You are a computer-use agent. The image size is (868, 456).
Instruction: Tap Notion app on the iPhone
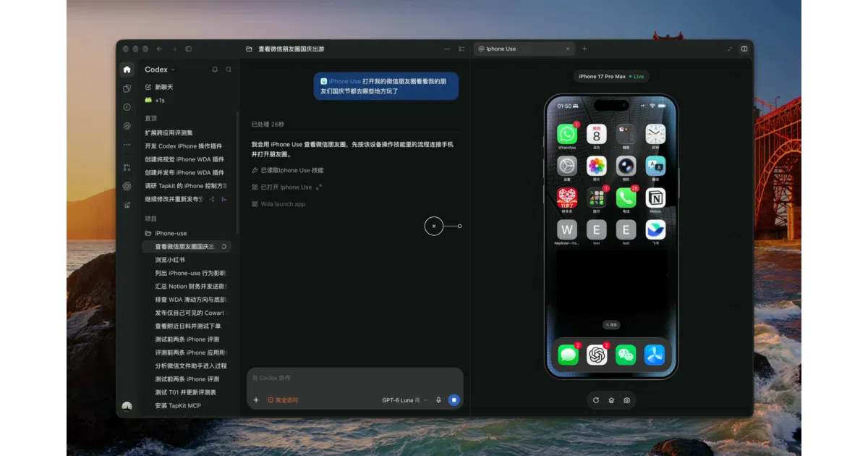[x=655, y=198]
